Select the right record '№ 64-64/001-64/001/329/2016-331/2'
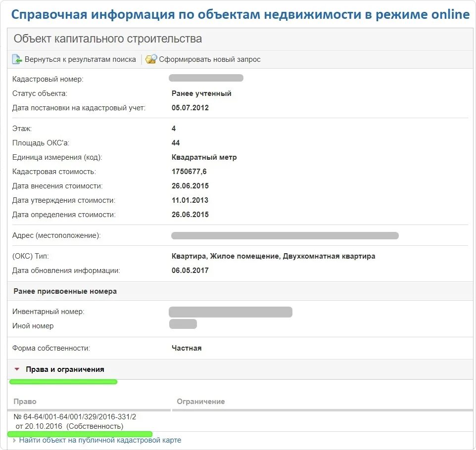476x450 pixels. [x=75, y=417]
